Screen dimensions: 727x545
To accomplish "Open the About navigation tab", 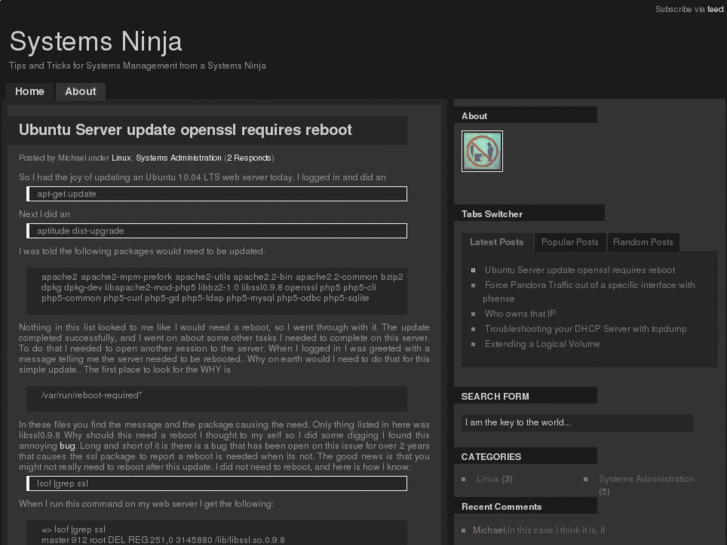I will tap(80, 91).
